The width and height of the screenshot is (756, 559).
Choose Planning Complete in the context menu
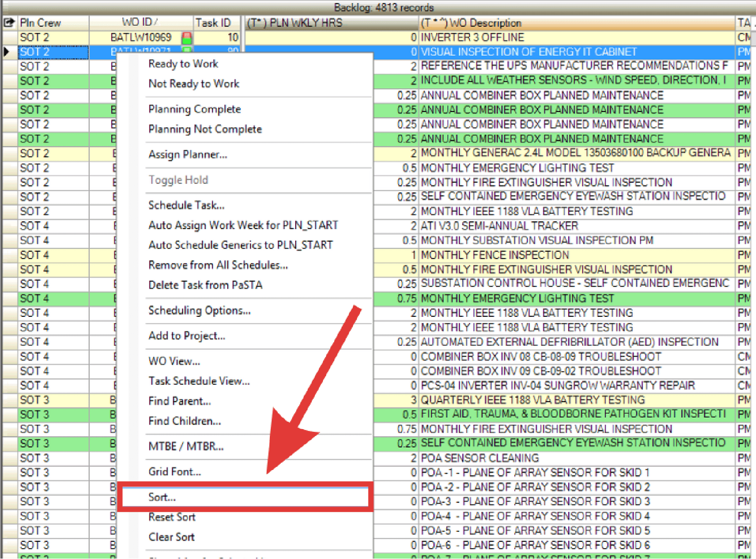click(x=195, y=109)
